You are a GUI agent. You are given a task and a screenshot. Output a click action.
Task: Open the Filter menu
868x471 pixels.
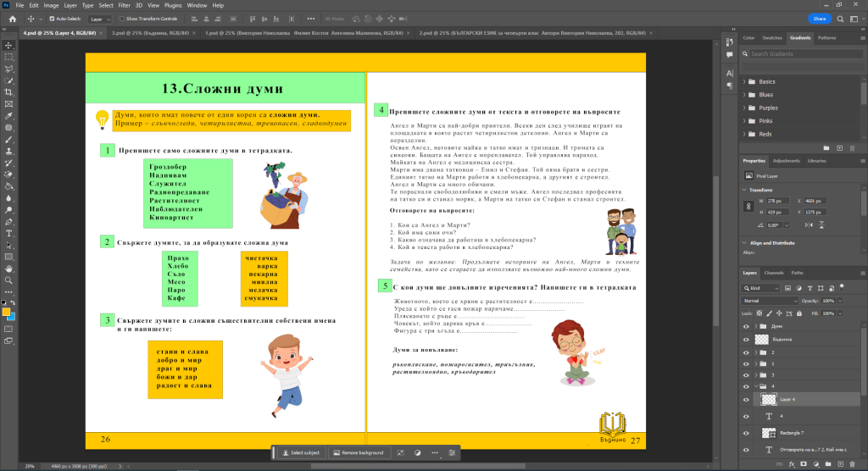[x=125, y=5]
